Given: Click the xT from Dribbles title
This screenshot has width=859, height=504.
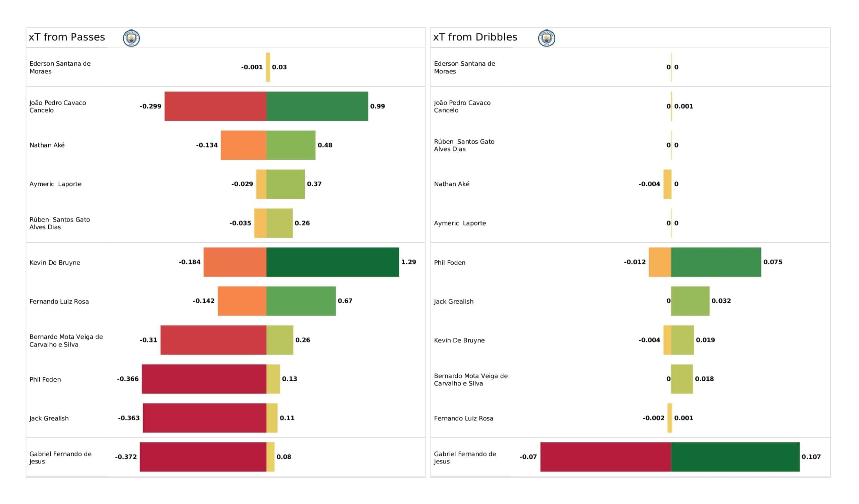Looking at the screenshot, I should [475, 37].
